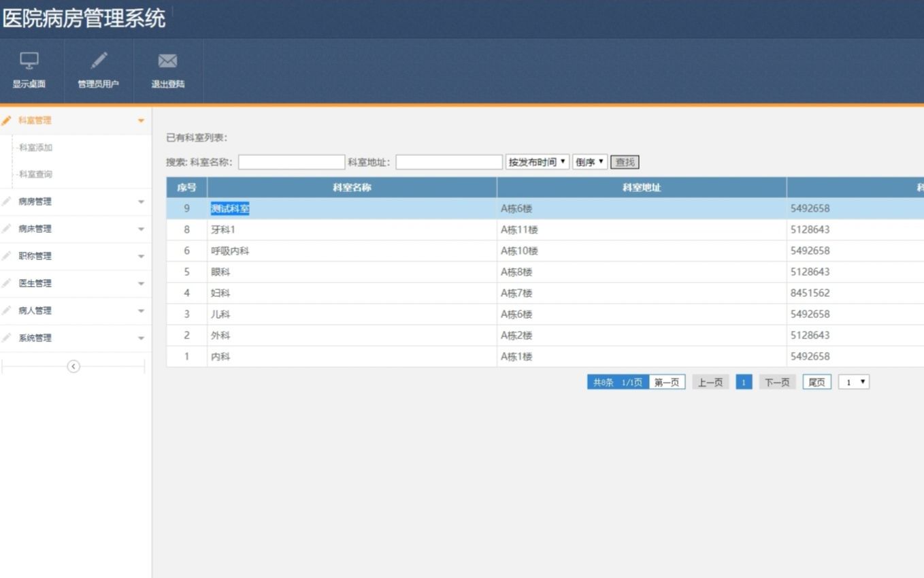
Task: Click address cell A栋10楼
Action: click(519, 251)
